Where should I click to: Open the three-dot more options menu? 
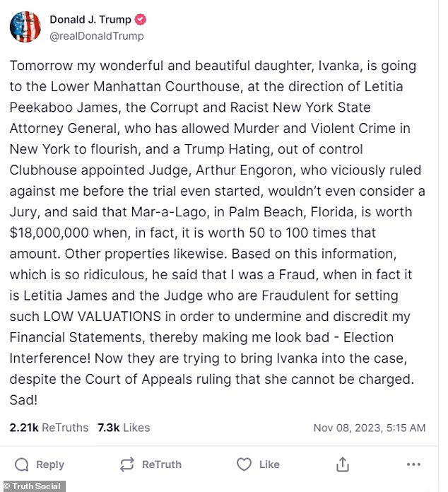coord(414,464)
